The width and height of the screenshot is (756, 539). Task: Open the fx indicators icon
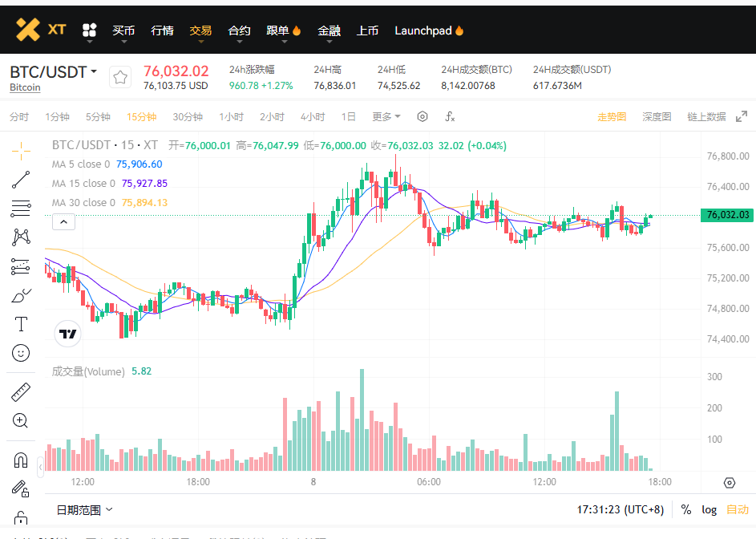click(450, 117)
